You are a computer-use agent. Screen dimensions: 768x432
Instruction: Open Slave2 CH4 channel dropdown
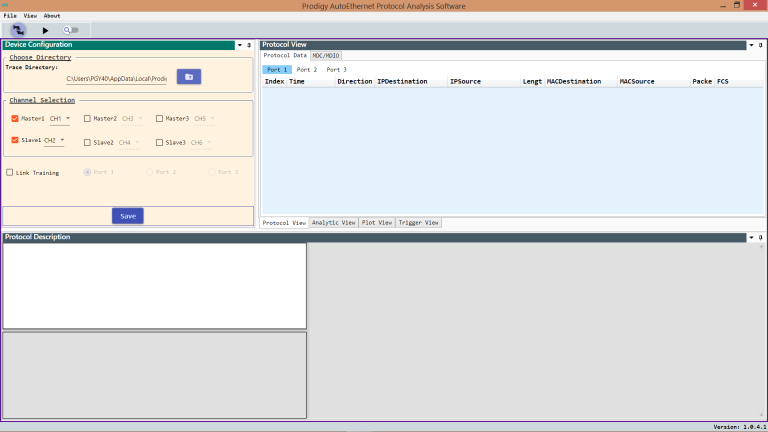click(129, 143)
